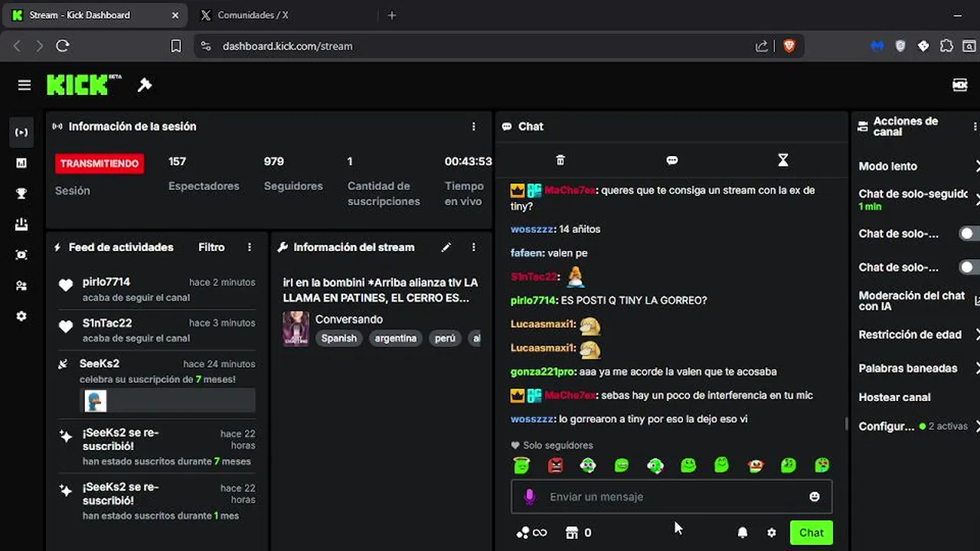
Task: Click the trash icon in the Chat toolbar
Action: pyautogui.click(x=560, y=160)
